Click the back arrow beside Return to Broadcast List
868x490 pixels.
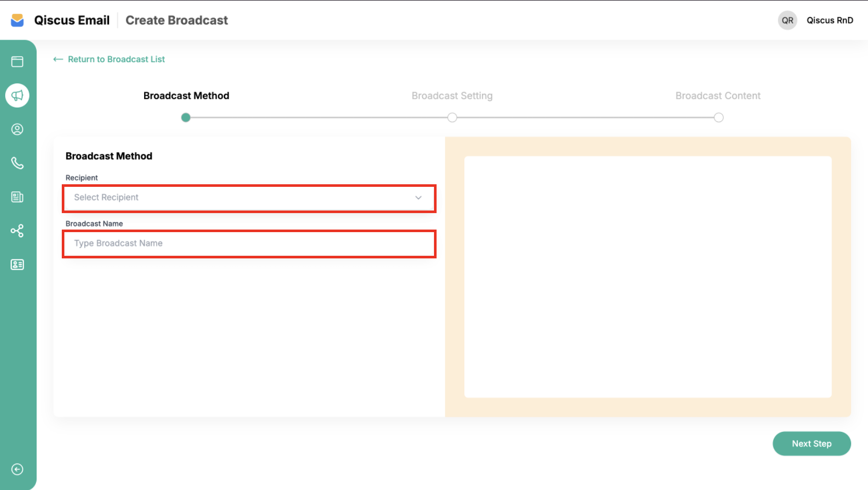(x=58, y=59)
